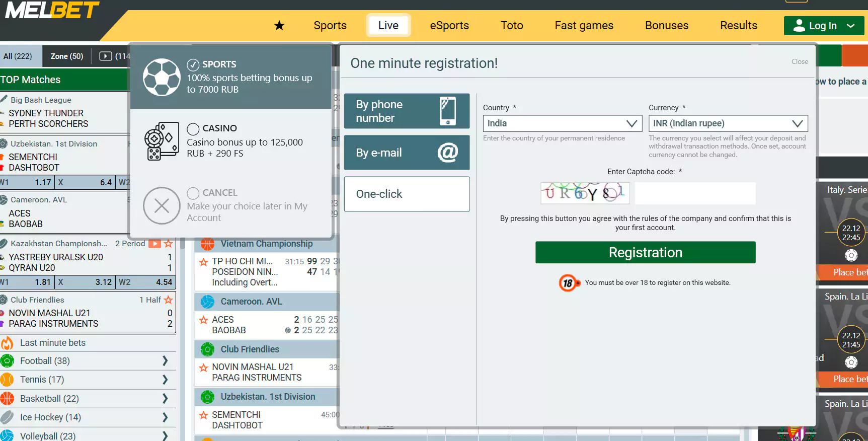Screen dimensions: 868x441
Task: Expand the Tennis (17) category
Action: tap(165, 380)
